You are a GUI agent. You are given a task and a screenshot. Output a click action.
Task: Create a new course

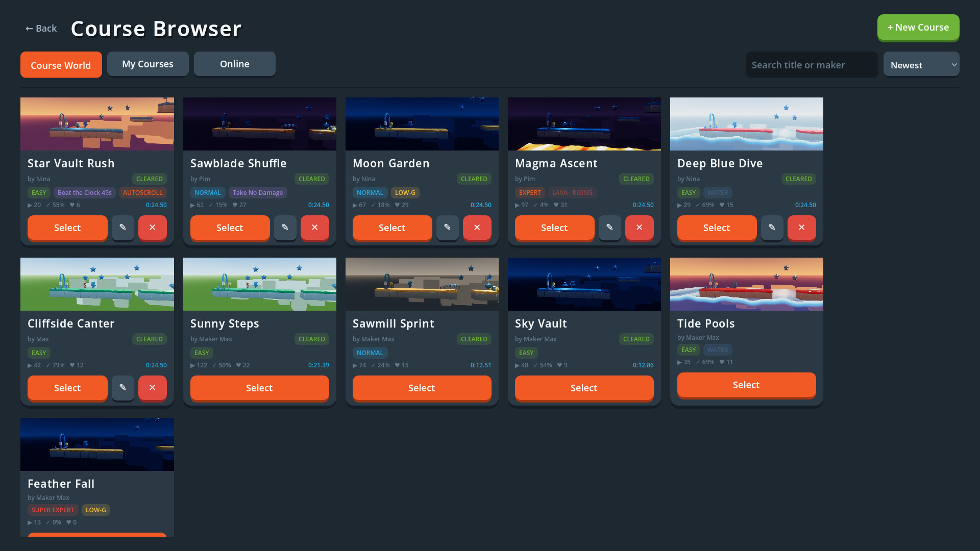(918, 27)
